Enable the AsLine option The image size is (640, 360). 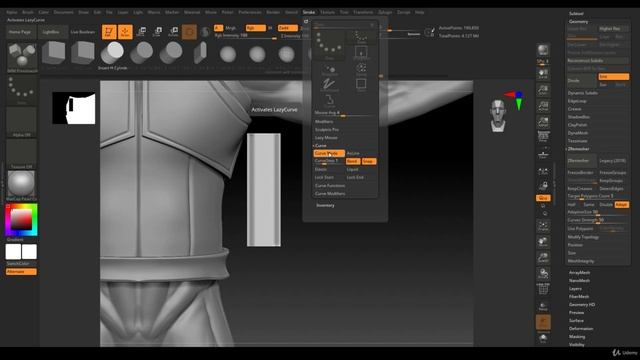coord(353,153)
